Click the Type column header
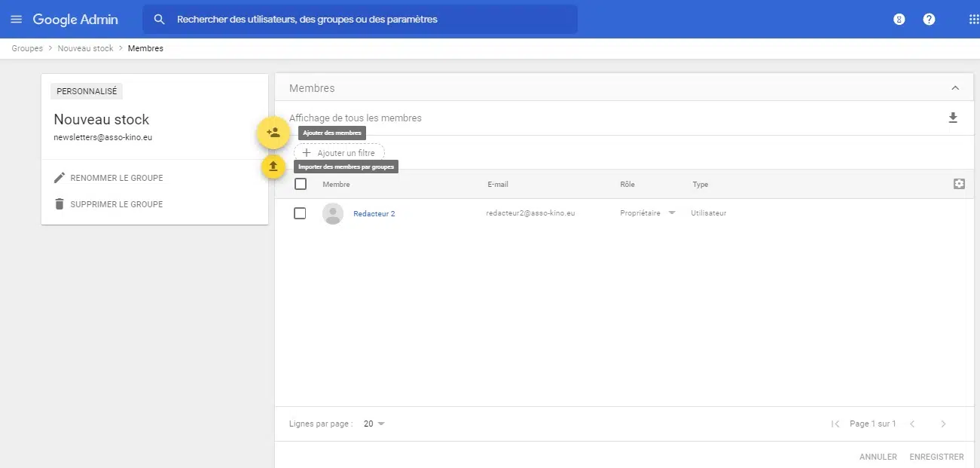The width and height of the screenshot is (980, 468). click(701, 185)
